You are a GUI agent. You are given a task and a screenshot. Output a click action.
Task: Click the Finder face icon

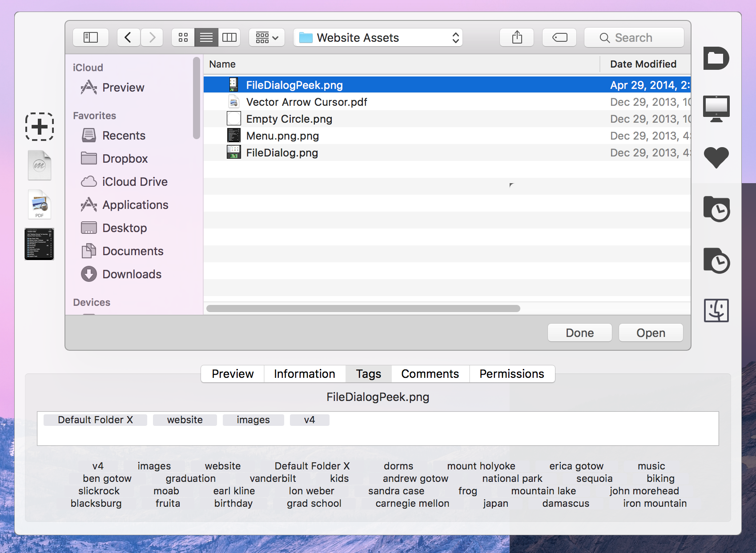pyautogui.click(x=716, y=310)
